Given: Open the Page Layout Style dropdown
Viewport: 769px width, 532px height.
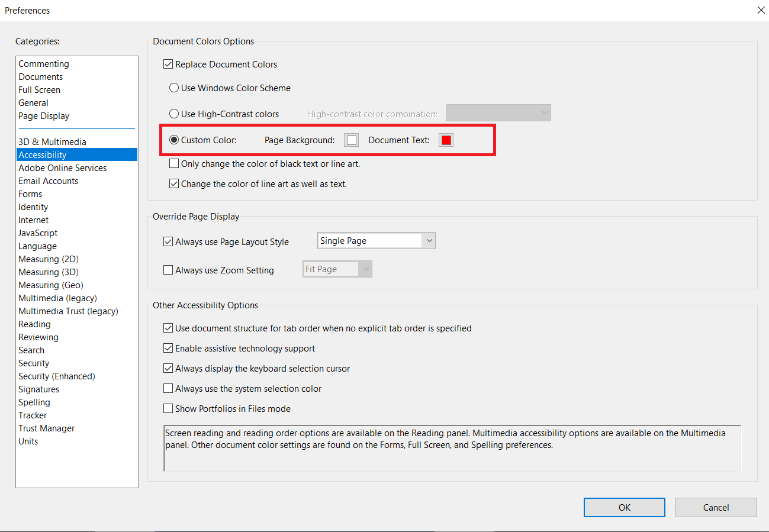Looking at the screenshot, I should tap(429, 240).
